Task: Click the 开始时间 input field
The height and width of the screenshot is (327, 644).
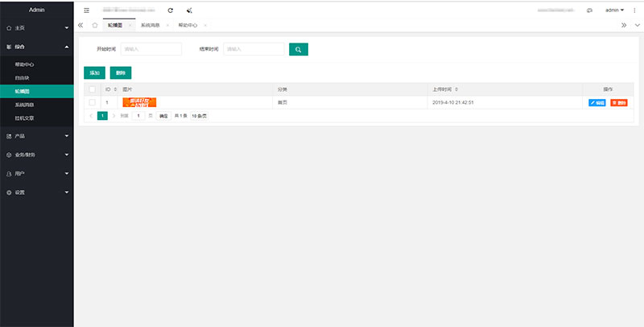Action: [x=151, y=49]
